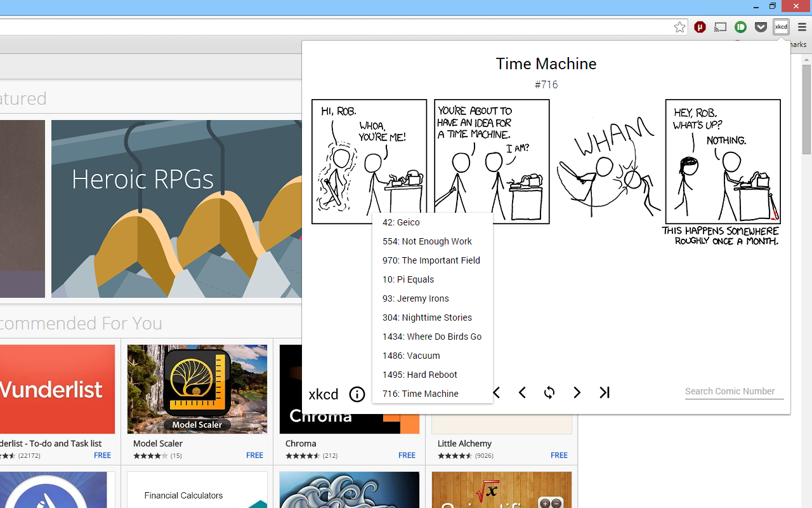Click the Time Machine comic image
This screenshot has width=812, height=508.
point(546,172)
